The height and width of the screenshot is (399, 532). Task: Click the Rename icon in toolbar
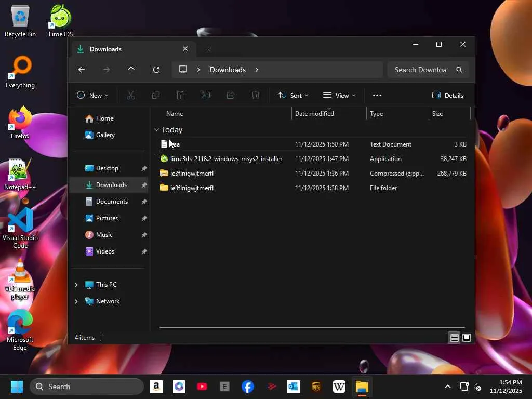206,96
